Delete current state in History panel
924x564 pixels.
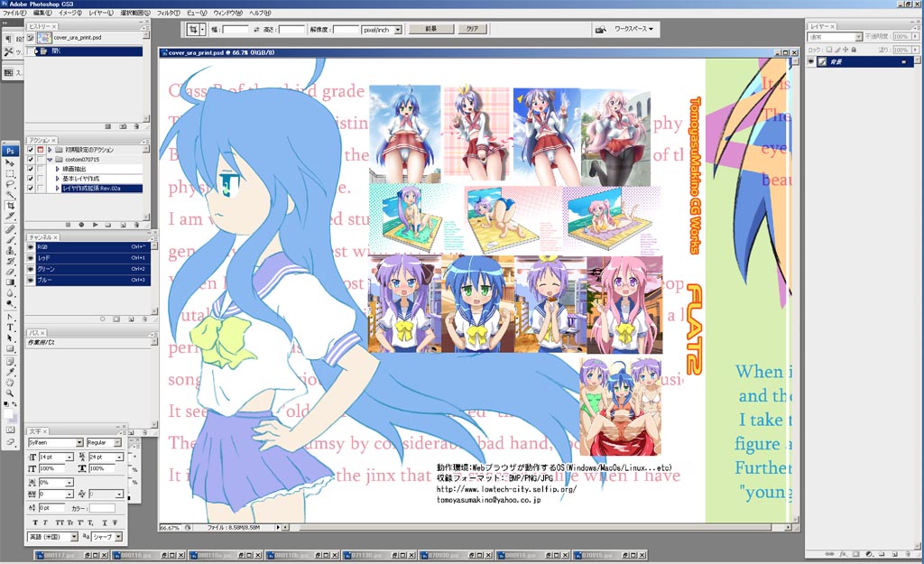coord(136,126)
